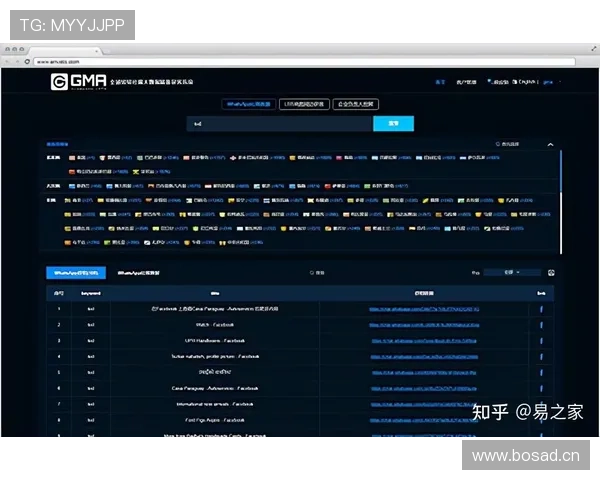Click the action icon in row 1

coord(541,310)
